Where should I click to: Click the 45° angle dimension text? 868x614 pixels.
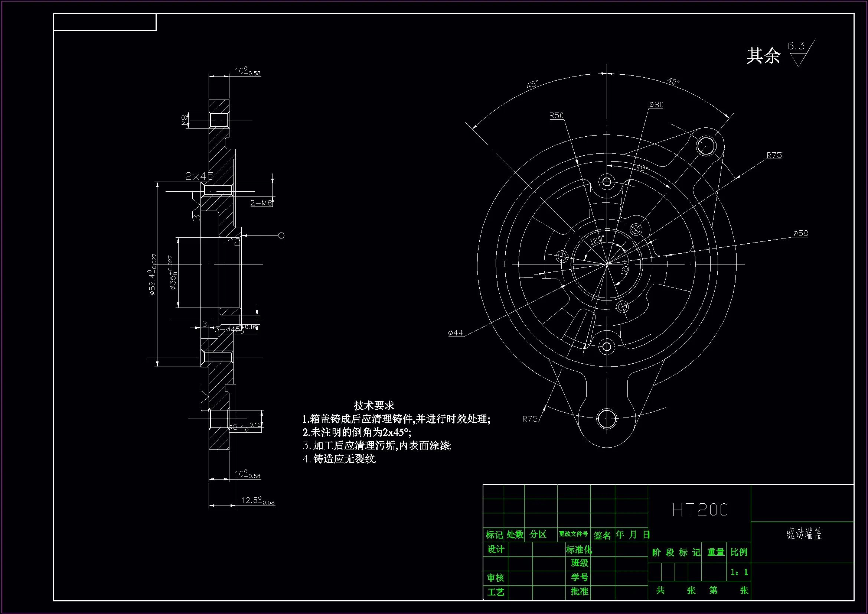pyautogui.click(x=532, y=84)
